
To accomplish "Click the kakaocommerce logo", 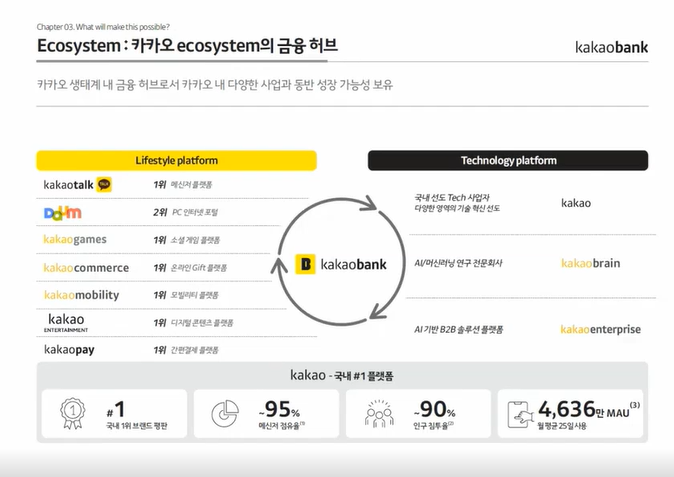I will 86,268.
